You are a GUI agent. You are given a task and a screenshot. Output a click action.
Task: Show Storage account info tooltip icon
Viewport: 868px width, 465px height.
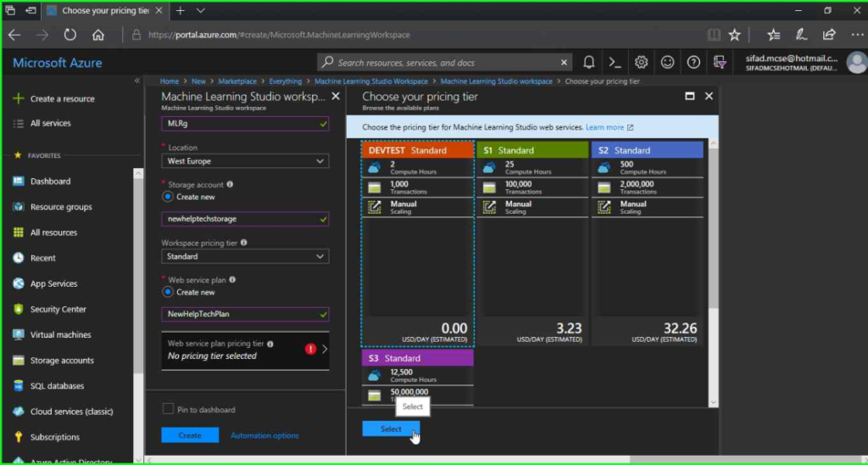tap(230, 185)
